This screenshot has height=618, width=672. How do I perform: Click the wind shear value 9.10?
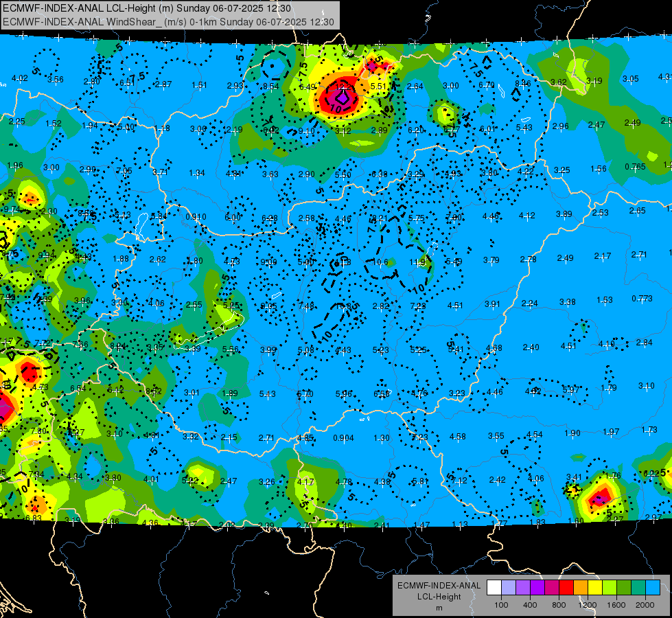[x=306, y=130]
